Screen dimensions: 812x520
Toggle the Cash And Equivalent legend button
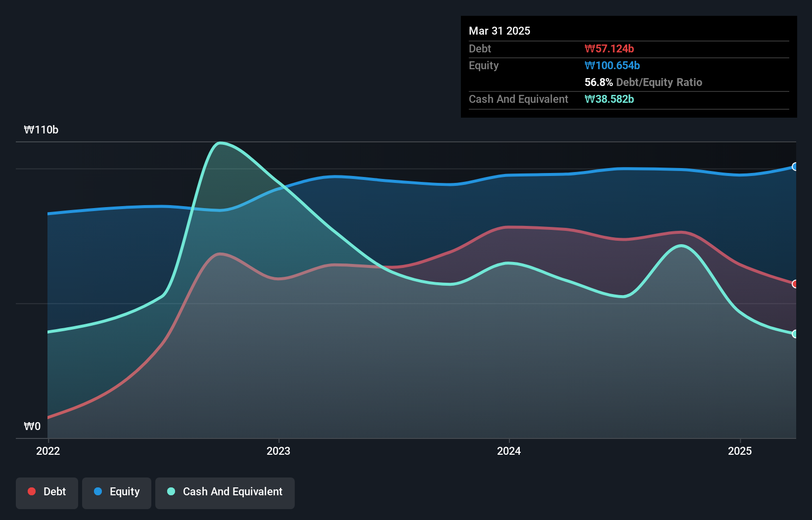(225, 493)
